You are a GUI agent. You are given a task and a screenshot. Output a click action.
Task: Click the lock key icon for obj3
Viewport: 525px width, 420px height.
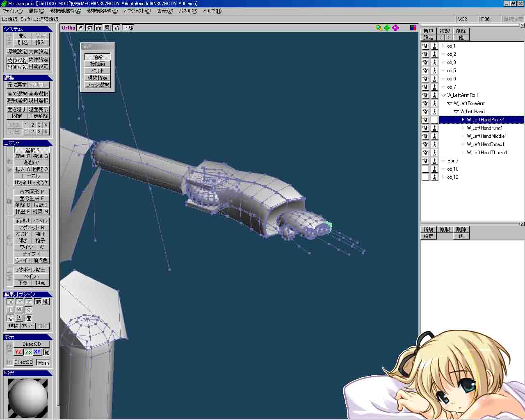pos(434,62)
